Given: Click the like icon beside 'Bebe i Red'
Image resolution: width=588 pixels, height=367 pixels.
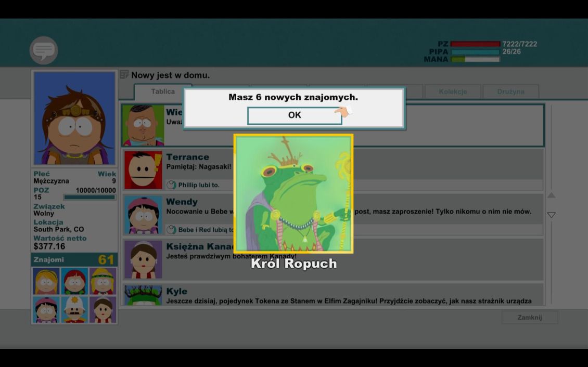Looking at the screenshot, I should [171, 230].
